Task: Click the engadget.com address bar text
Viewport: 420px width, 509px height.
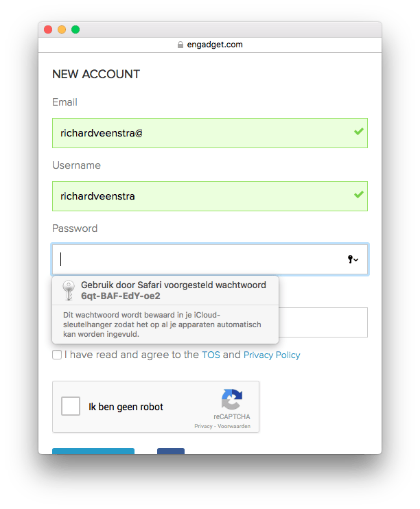Action: (215, 45)
